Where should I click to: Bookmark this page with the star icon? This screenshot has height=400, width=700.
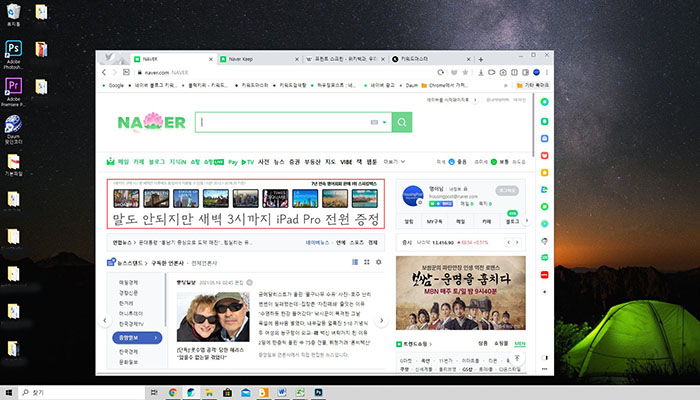pyautogui.click(x=465, y=72)
